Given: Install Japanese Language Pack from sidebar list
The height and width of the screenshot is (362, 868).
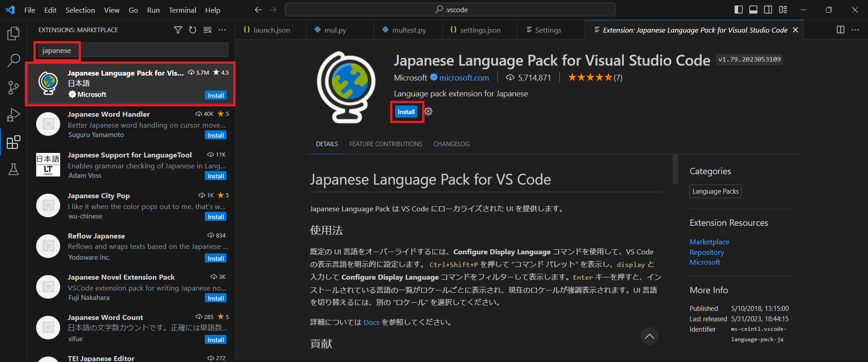Looking at the screenshot, I should coord(216,95).
